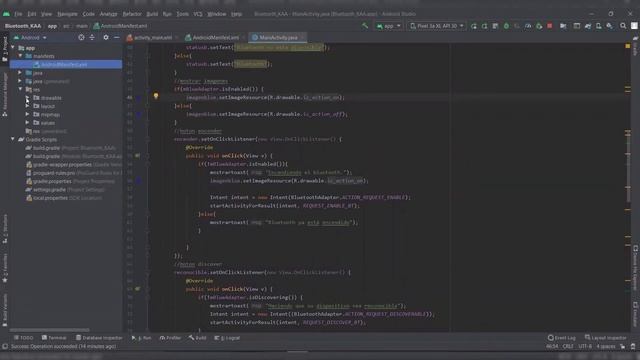
Task: Click the CRLF line separator indicator
Action: 568,347
